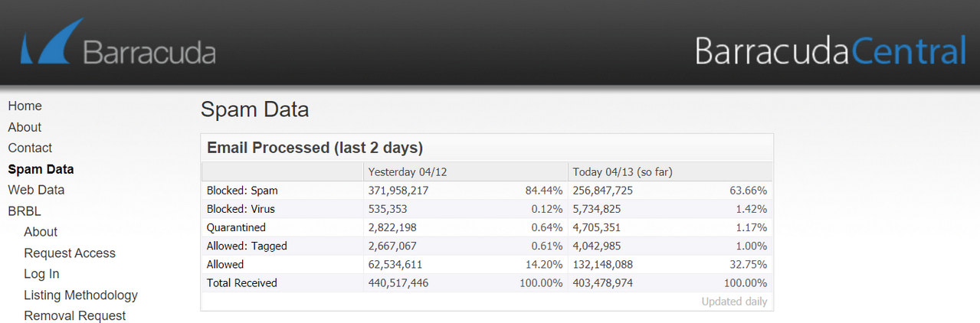Click the BarracudaCentral header logo
The width and height of the screenshot is (980, 323).
[830, 51]
